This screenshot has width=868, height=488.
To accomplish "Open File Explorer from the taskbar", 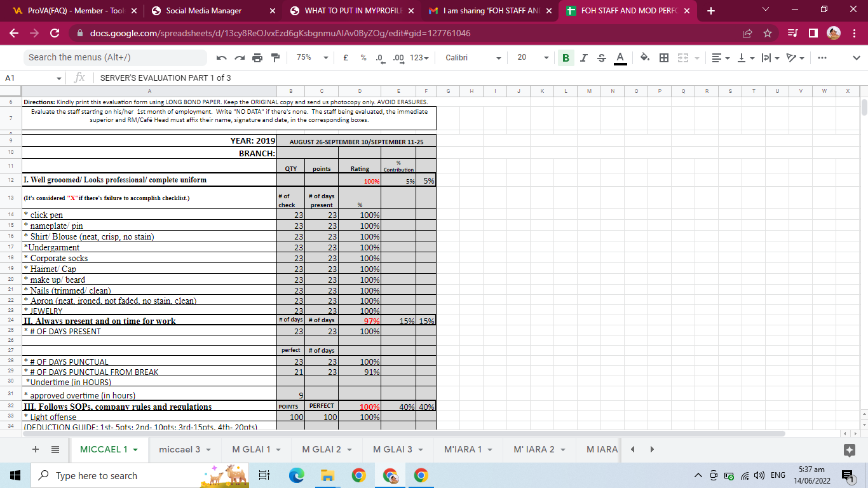I will click(x=327, y=475).
